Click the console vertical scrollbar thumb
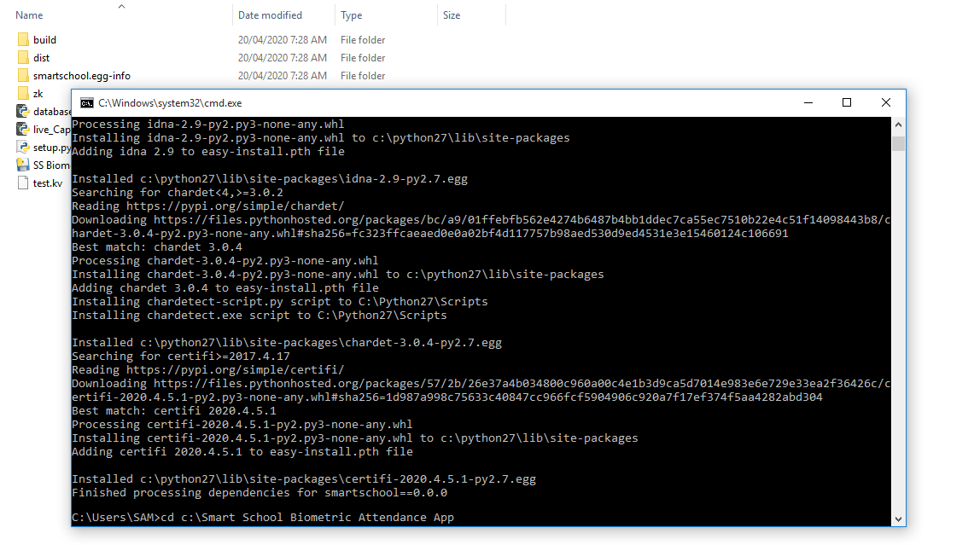The image size is (980, 545). coord(898,143)
